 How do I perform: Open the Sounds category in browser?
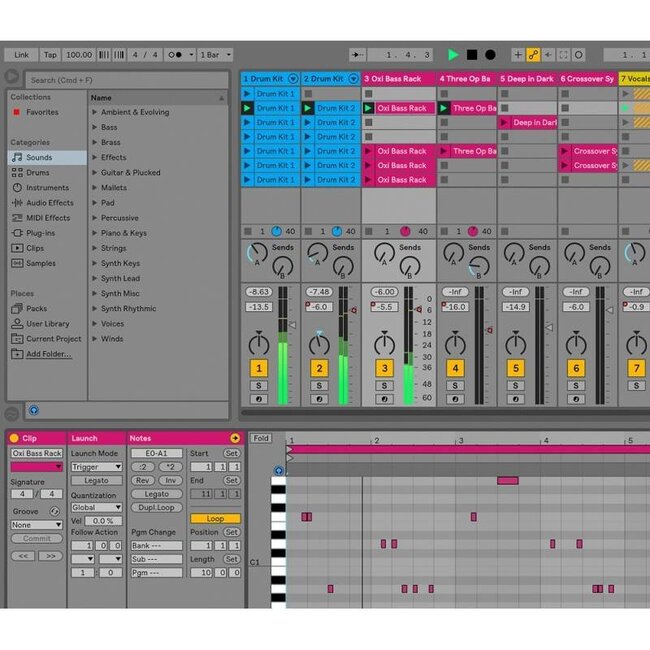(46, 158)
